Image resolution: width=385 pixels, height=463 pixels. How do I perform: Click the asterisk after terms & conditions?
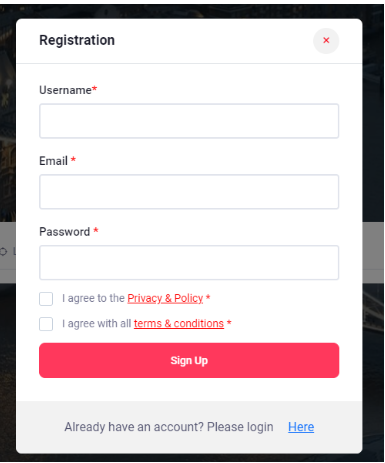tap(229, 323)
